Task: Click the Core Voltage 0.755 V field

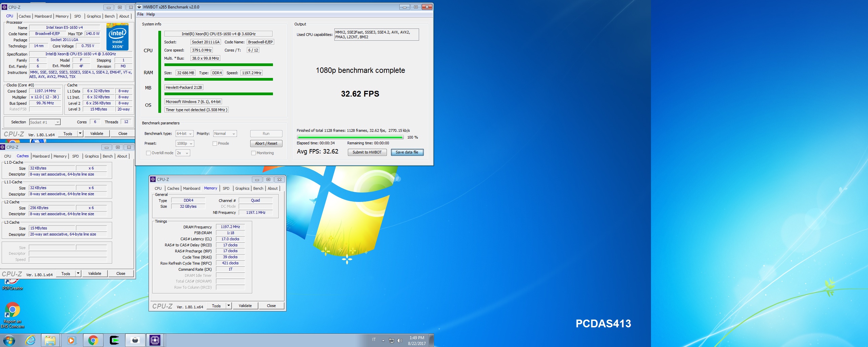Action: point(88,46)
